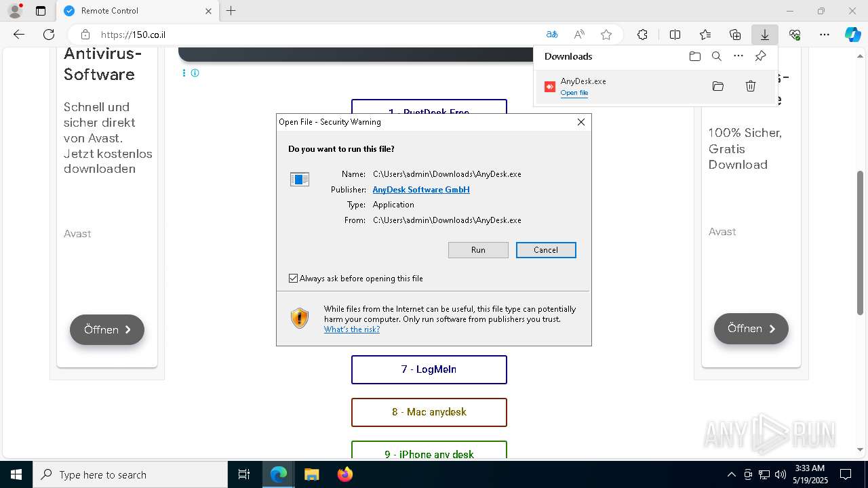Pin the Downloads panel
Screen dimensions: 868x488
pyautogui.click(x=760, y=56)
